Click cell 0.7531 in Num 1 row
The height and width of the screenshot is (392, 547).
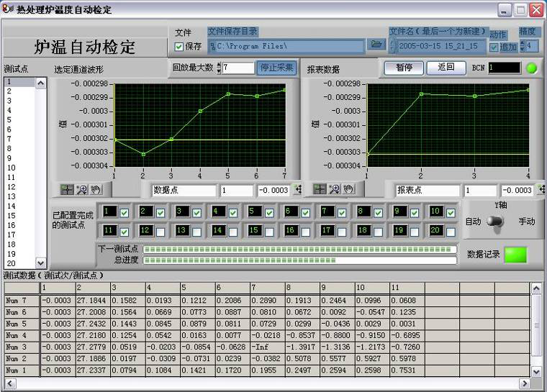coord(407,370)
